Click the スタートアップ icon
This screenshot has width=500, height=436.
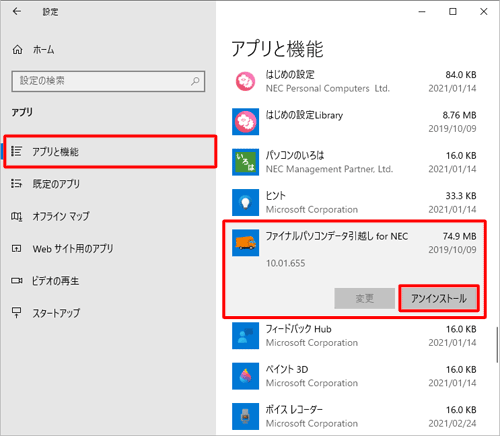pyautogui.click(x=16, y=312)
